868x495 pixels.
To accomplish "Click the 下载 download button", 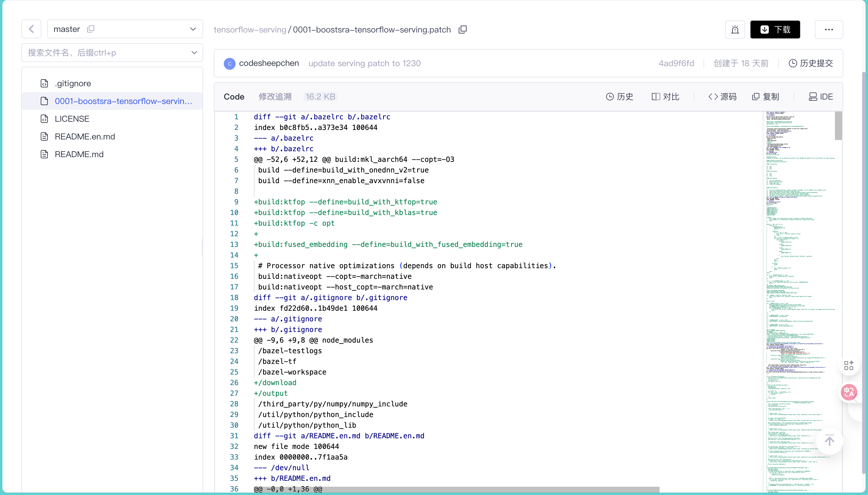I will coord(775,30).
